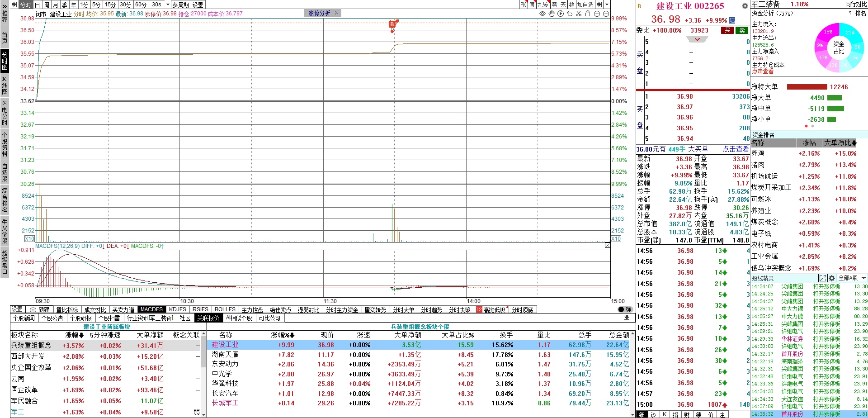Click the undo arrow icon above chart
The image size is (868, 418).
pos(570,14)
